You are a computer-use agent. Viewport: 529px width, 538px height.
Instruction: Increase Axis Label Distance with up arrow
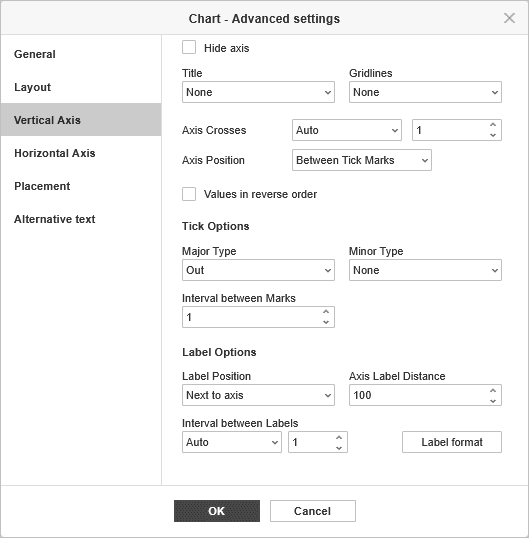493,390
